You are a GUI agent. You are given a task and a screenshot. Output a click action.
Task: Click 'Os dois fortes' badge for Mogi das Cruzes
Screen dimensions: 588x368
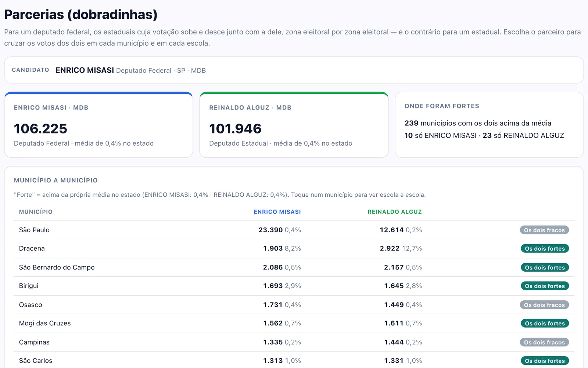click(x=545, y=324)
